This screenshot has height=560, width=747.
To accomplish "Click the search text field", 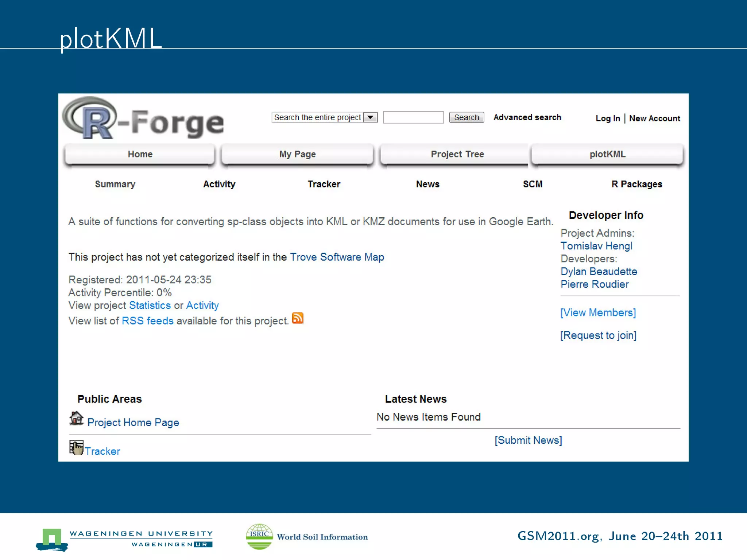I will [413, 117].
